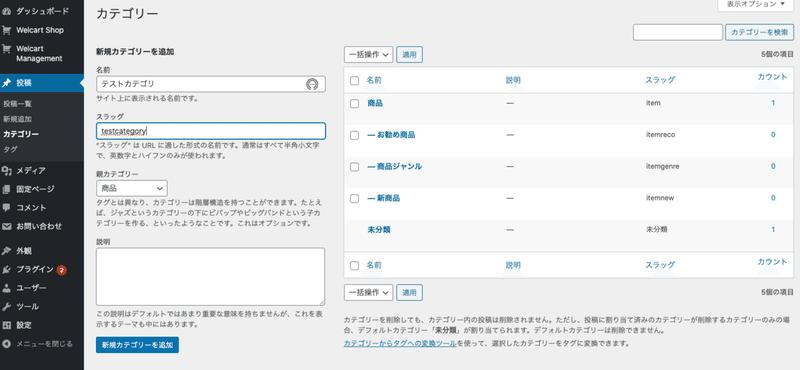Click the bottom 適用 apply button
Viewport: 800px width, 370px height.
409,293
